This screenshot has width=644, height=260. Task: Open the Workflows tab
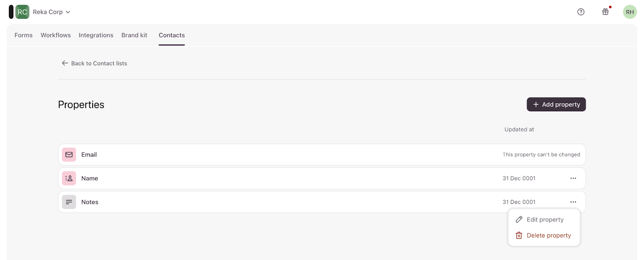click(56, 35)
